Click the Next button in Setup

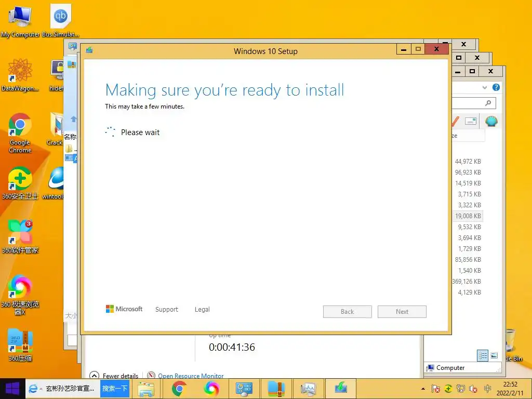coord(402,312)
